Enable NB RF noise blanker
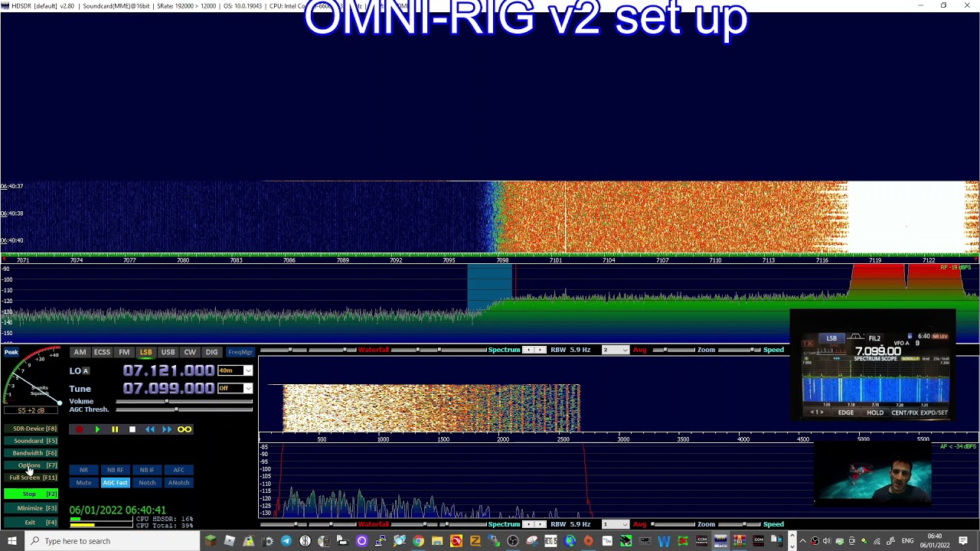 [x=115, y=470]
